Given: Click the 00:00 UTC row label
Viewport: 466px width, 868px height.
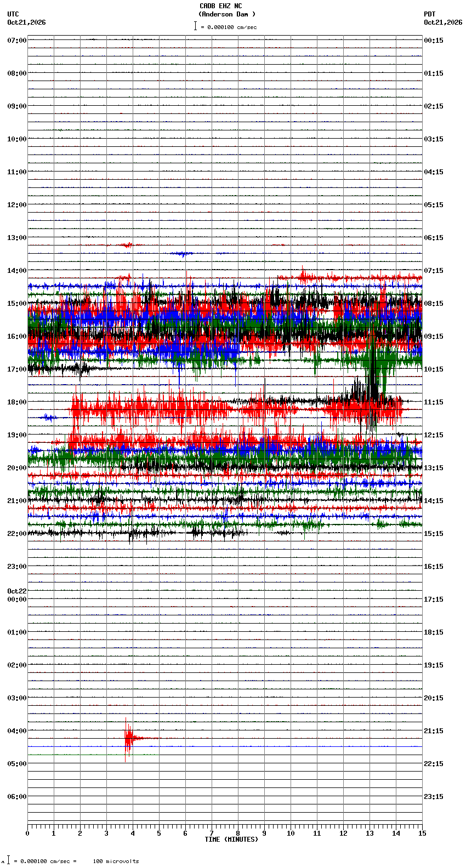Looking at the screenshot, I should (17, 599).
